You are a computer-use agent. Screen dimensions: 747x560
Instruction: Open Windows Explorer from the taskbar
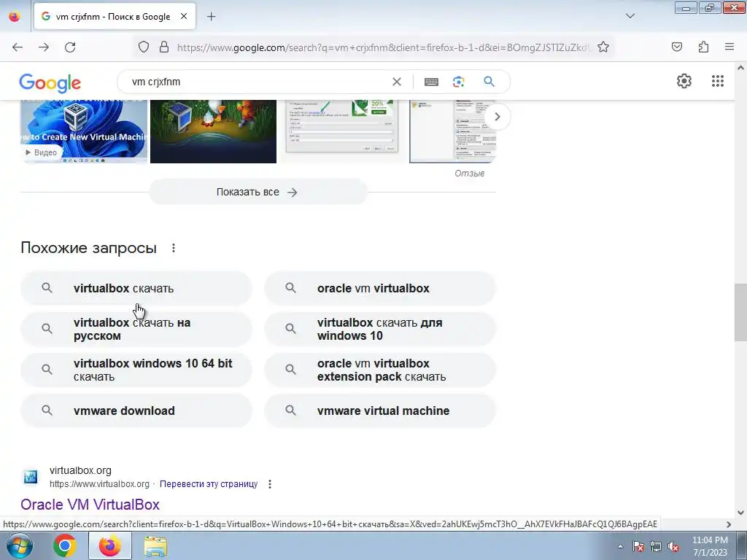coord(155,545)
